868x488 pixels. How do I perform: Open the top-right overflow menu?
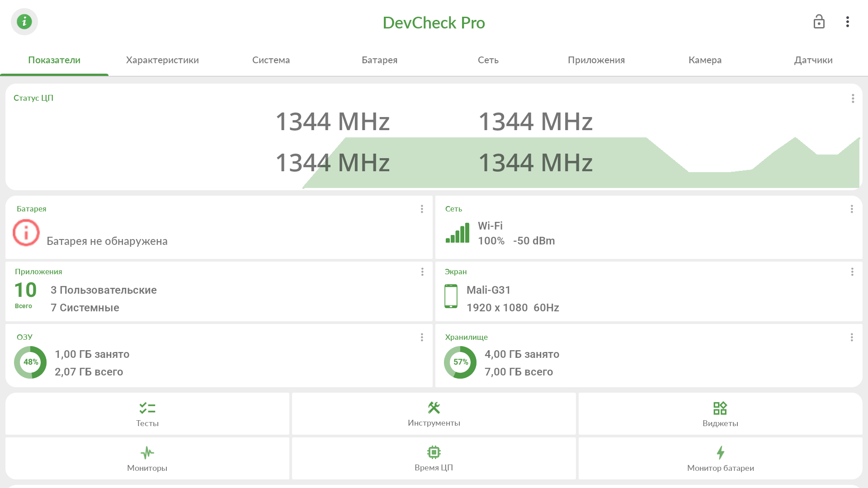[x=848, y=22]
